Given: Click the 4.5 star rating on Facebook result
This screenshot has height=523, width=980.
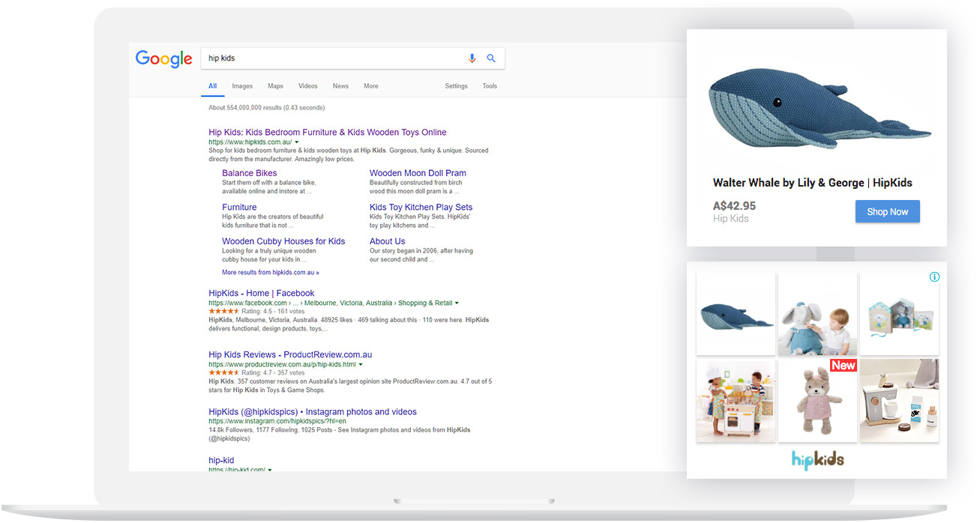Looking at the screenshot, I should tap(223, 311).
